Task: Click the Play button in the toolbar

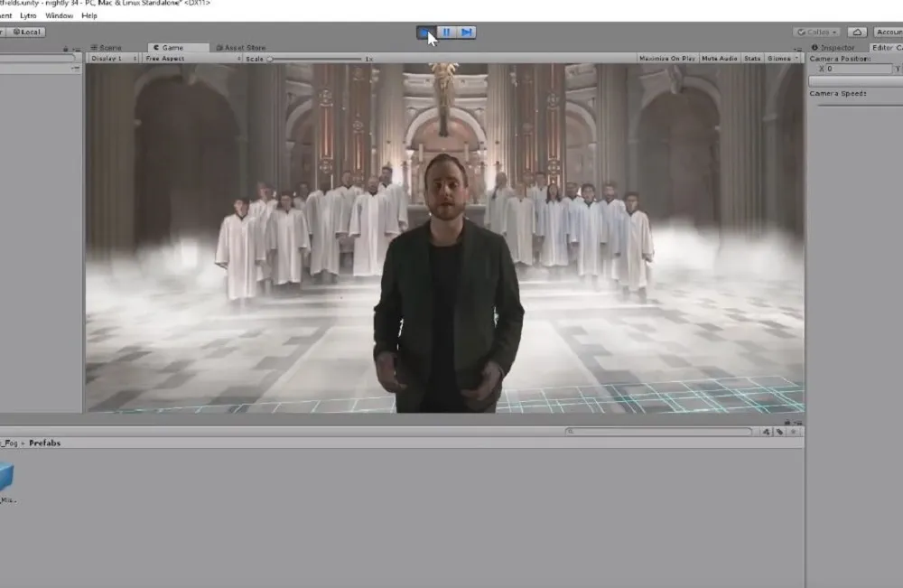Action: pyautogui.click(x=425, y=33)
